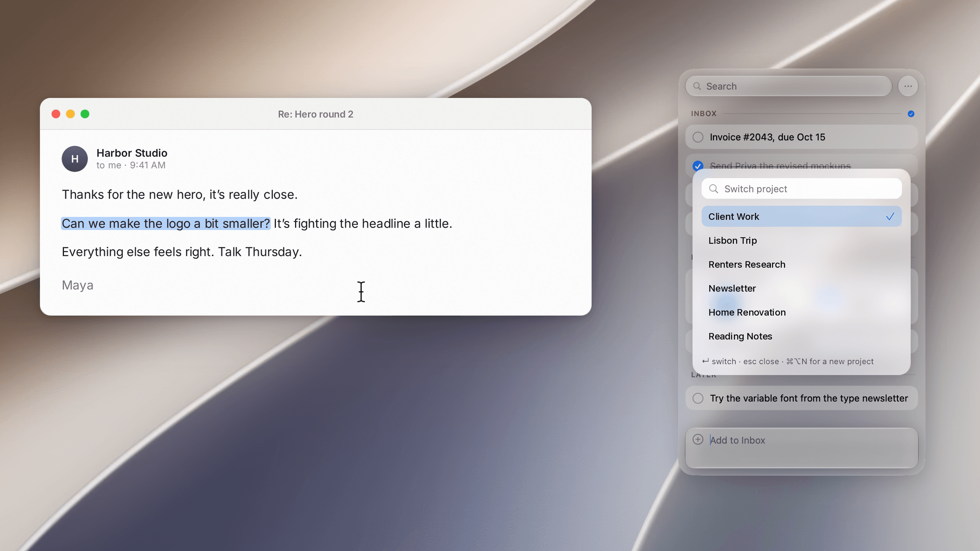This screenshot has height=551, width=980.
Task: Check off Invoice #2043 task
Action: [x=698, y=137]
